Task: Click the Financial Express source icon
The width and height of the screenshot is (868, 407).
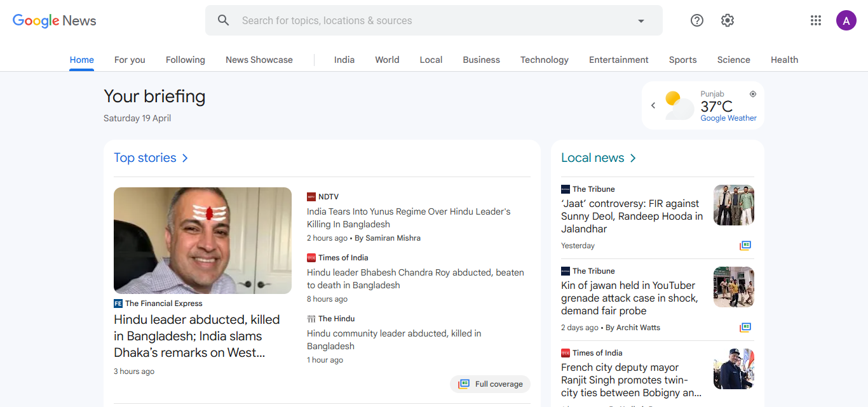Action: (118, 304)
